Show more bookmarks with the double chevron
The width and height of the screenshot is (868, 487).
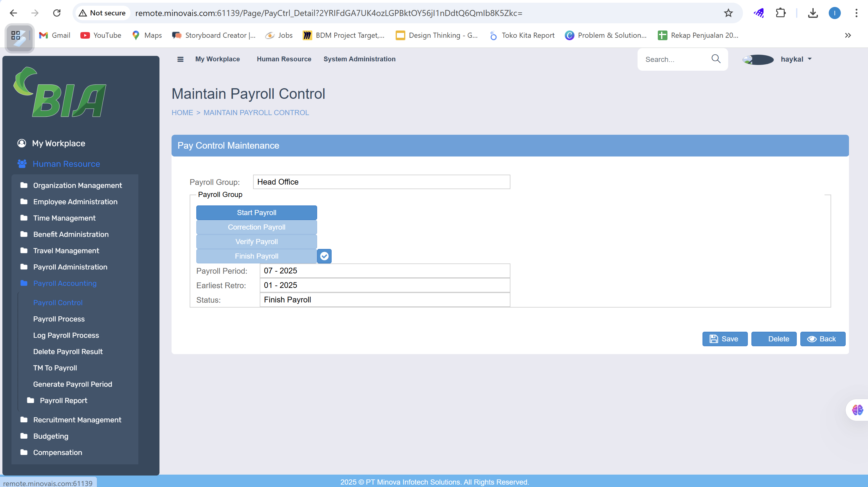848,35
